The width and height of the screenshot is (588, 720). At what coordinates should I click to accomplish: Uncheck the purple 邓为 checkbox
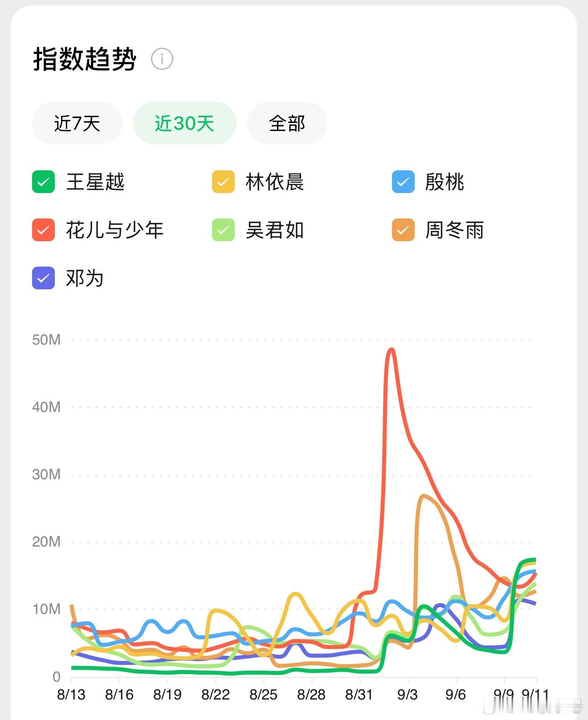tap(43, 278)
